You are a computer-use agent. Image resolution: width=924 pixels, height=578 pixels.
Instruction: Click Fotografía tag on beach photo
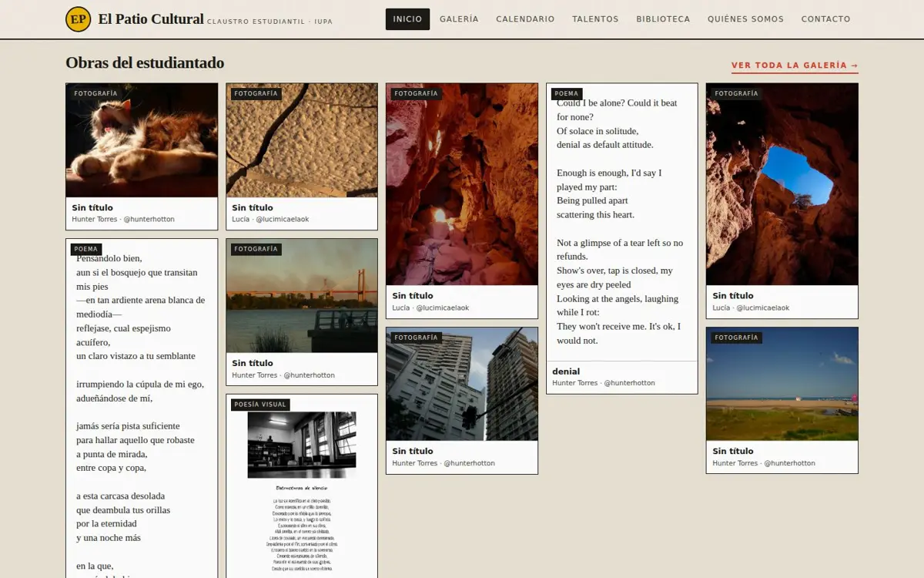click(x=736, y=338)
